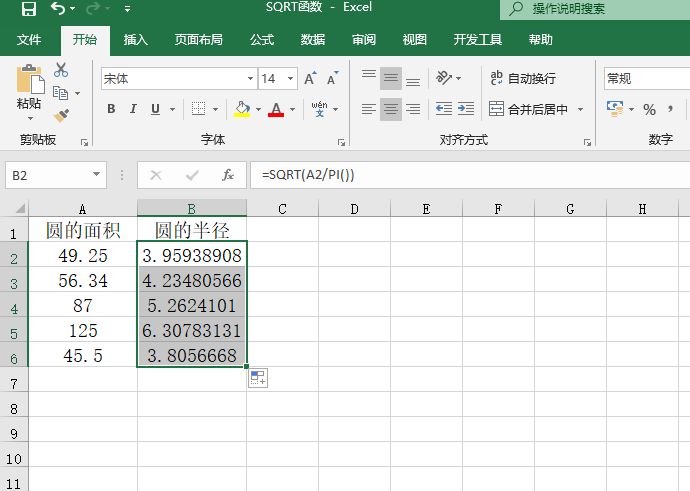Select the Format Painter brush
690x491 pixels.
[61, 115]
